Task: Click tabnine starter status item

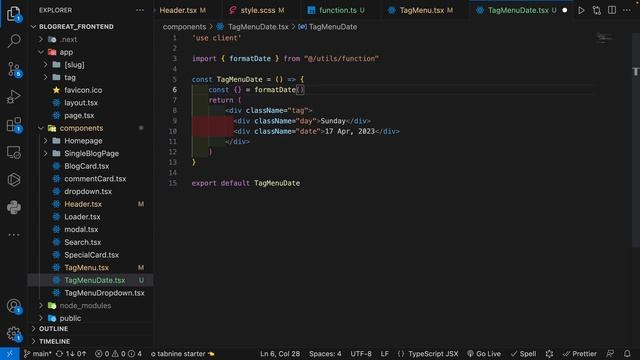Action: click(x=182, y=354)
